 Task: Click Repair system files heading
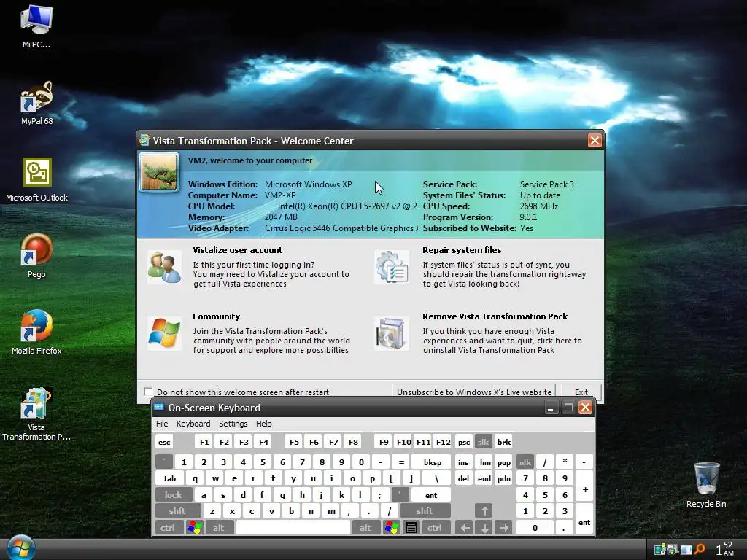pos(462,250)
